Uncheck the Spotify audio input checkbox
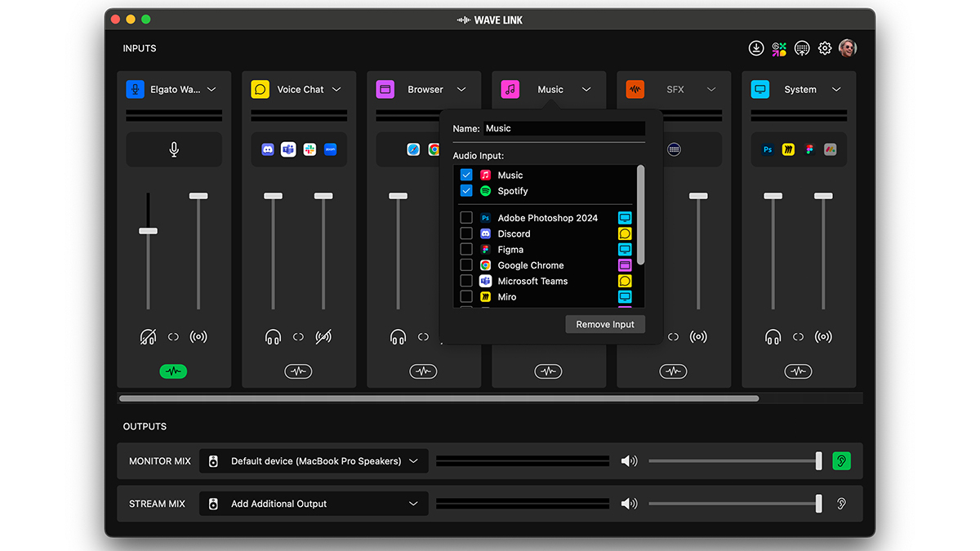Viewport: 980px width, 551px height. coord(466,191)
